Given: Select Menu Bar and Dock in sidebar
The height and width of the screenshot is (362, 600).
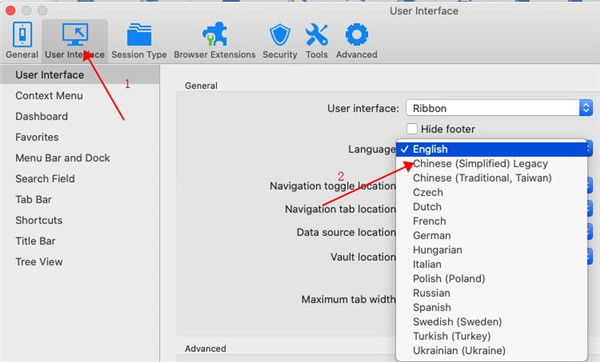Looking at the screenshot, I should (80, 158).
